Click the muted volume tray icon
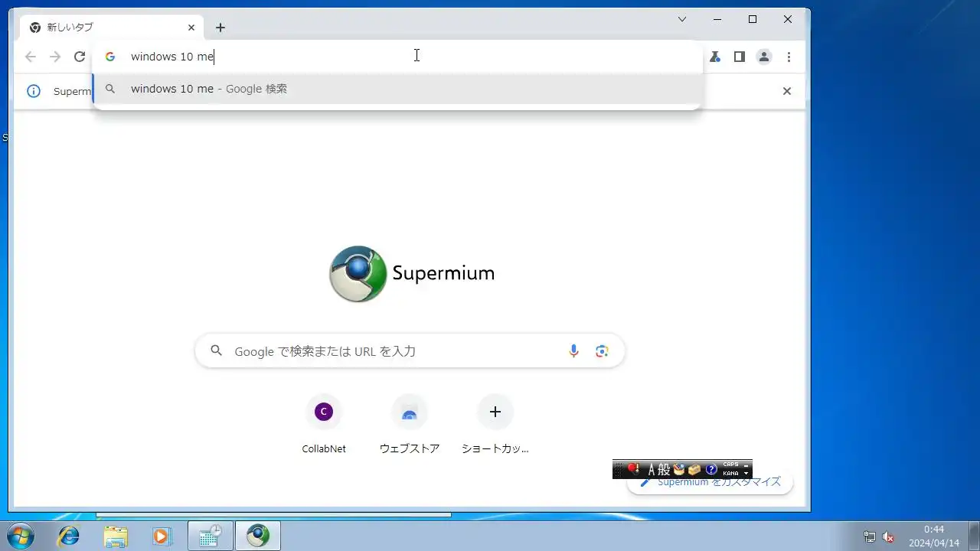980x551 pixels. 888,536
